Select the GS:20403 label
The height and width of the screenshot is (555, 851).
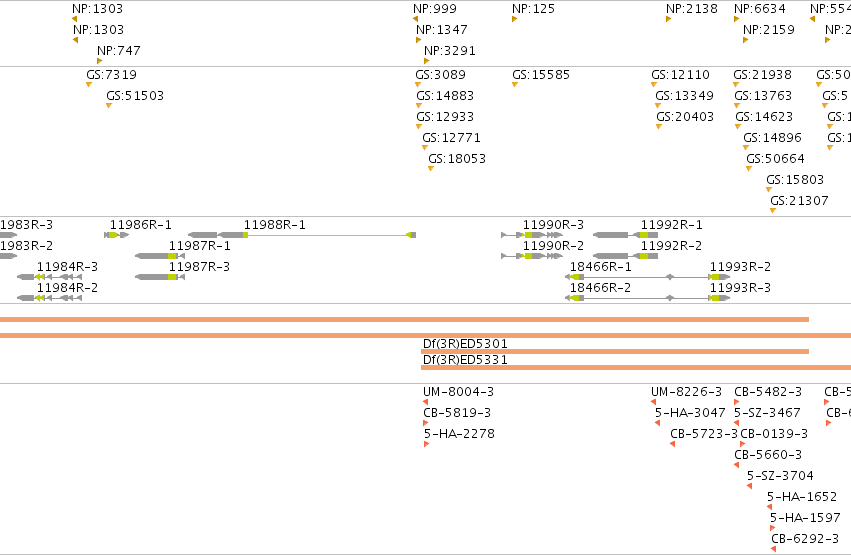point(685,117)
